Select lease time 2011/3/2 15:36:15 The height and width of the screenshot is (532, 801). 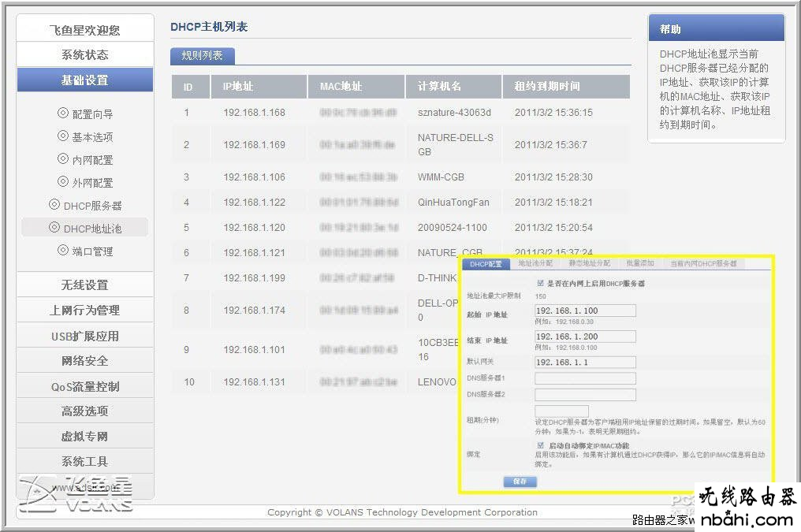click(x=553, y=113)
